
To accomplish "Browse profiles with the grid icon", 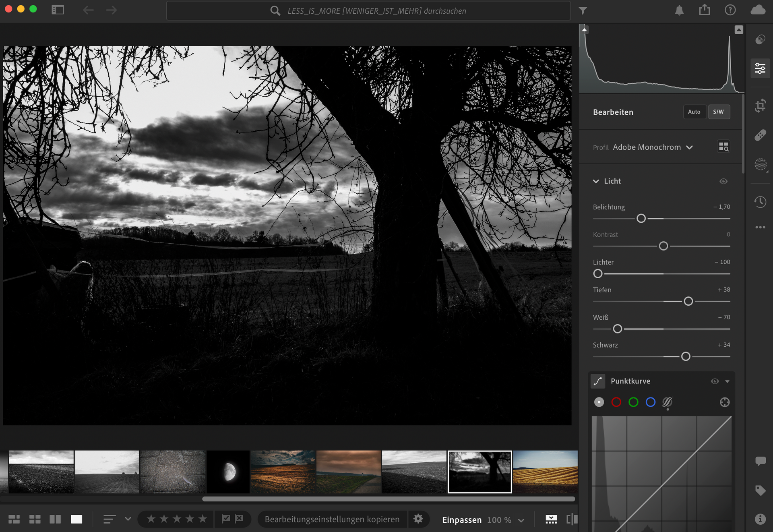I will [x=723, y=147].
